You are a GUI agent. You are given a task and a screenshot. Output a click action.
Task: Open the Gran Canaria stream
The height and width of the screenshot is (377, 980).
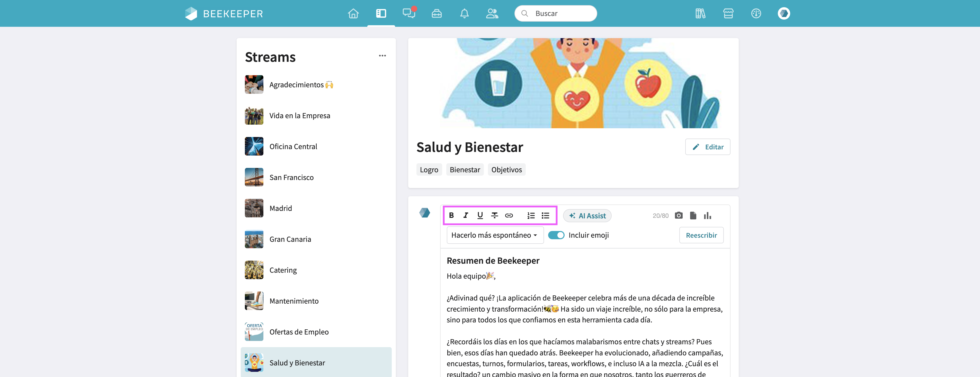click(316, 239)
